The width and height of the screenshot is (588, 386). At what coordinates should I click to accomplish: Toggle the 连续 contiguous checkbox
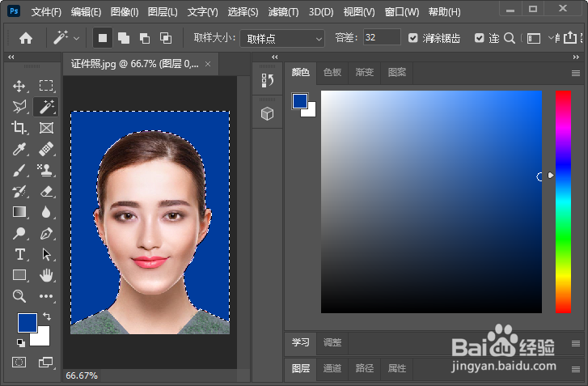tap(480, 38)
